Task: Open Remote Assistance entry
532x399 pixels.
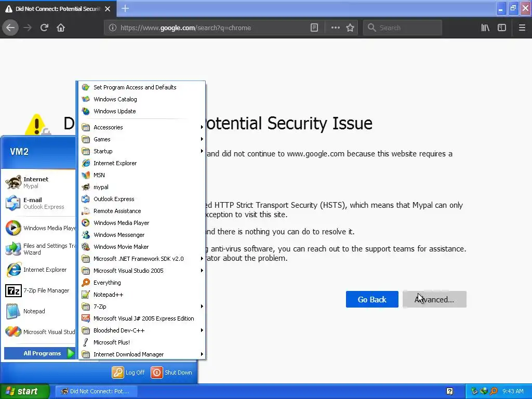Action: coord(142,211)
